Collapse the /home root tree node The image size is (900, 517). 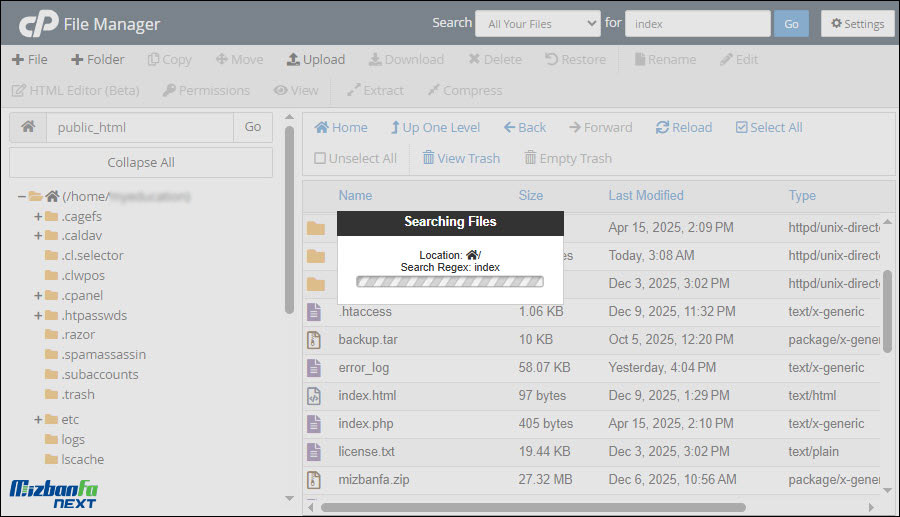coord(21,196)
